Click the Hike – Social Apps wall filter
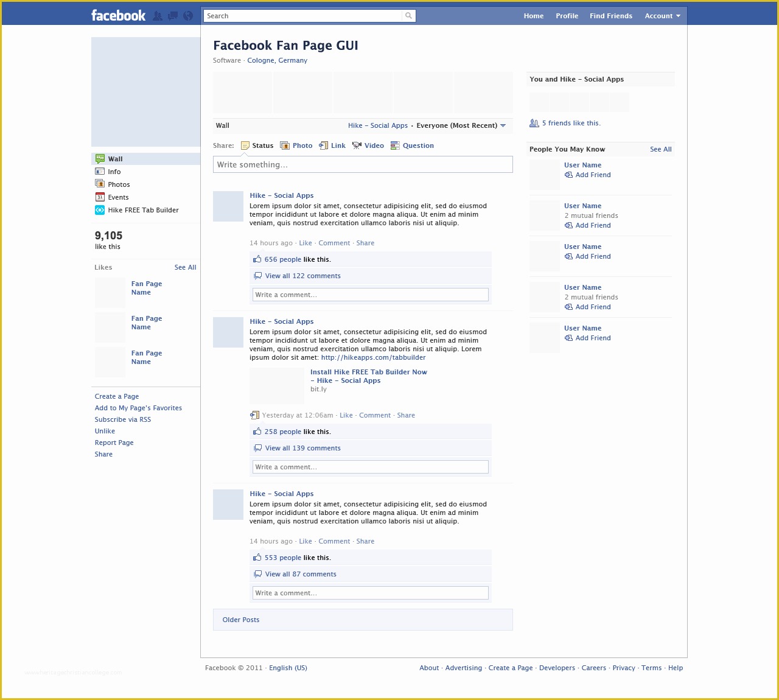Screen dimensions: 779x700 pos(378,125)
